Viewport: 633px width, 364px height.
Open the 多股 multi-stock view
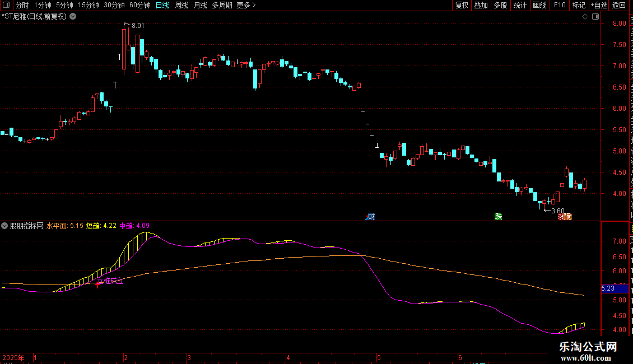[x=501, y=5]
